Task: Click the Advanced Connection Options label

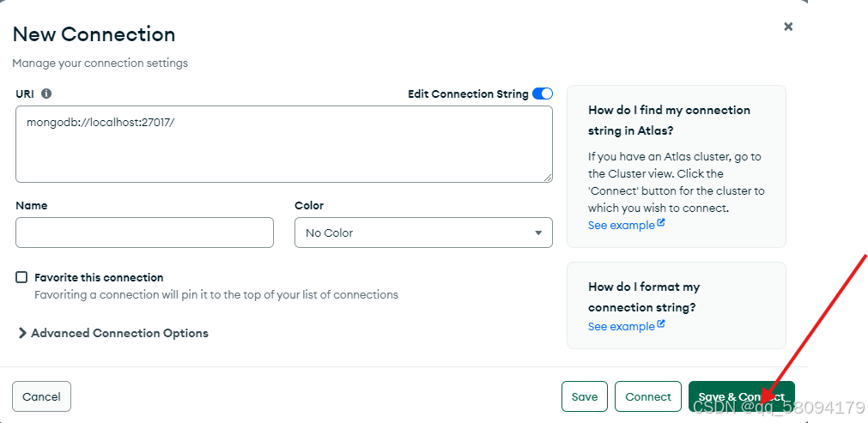Action: coord(119,333)
